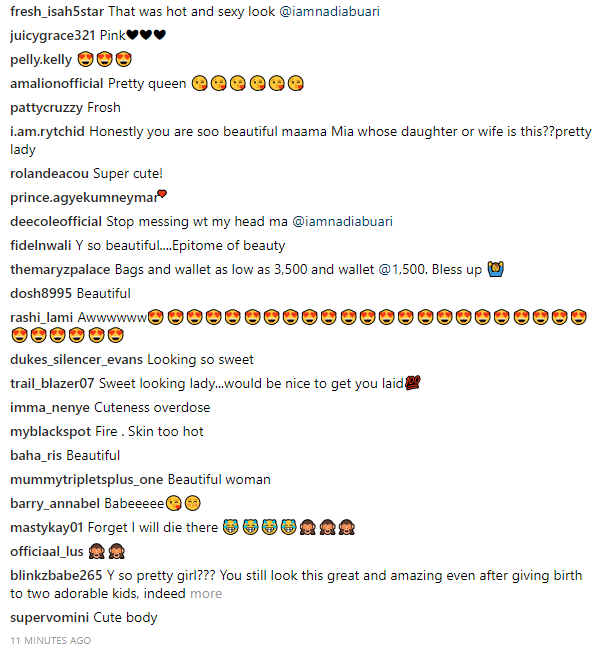Open i.am.rytchid's profile
This screenshot has width=607, height=650.
pos(48,132)
